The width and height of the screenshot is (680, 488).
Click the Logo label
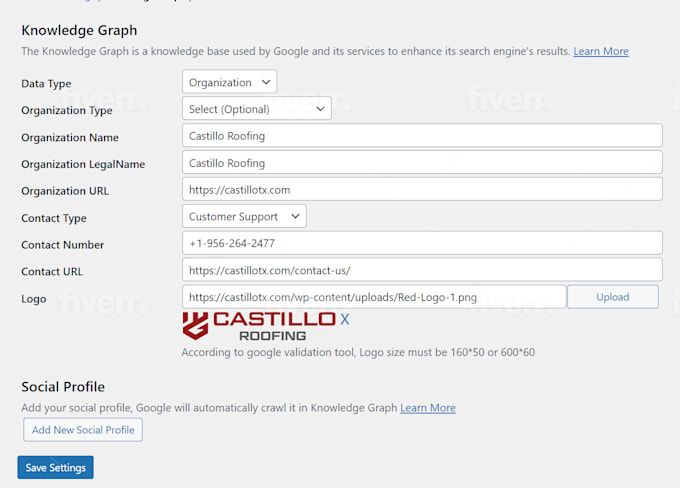click(34, 299)
